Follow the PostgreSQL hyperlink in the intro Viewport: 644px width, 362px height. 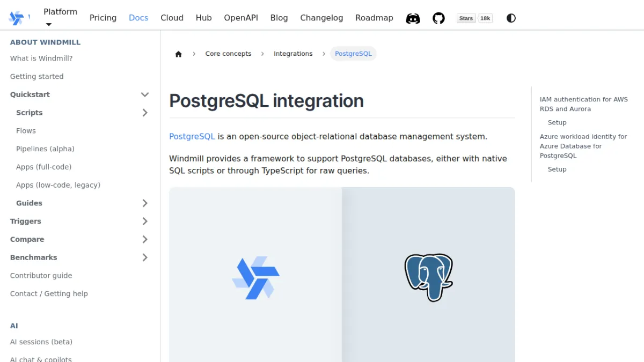tap(192, 136)
